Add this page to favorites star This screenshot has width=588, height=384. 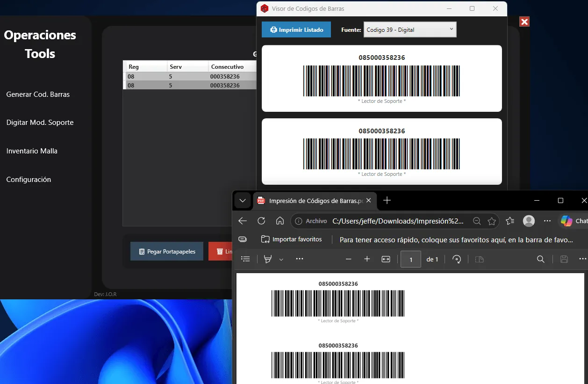[x=491, y=221]
